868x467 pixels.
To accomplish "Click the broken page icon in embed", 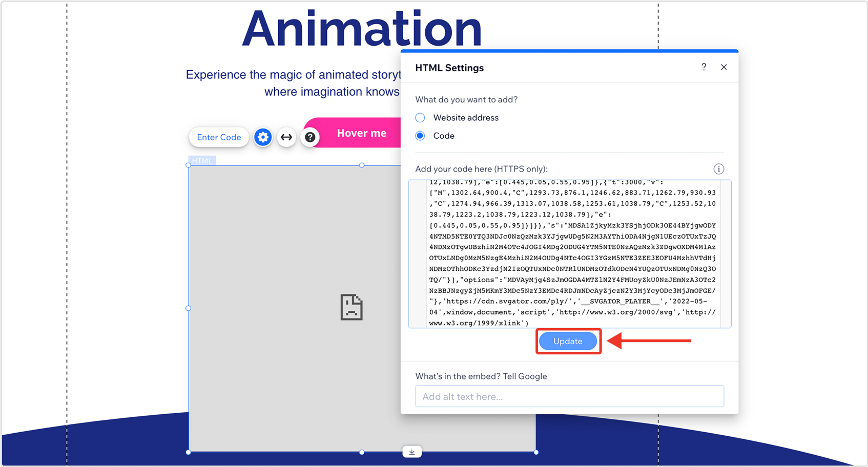I will click(352, 307).
